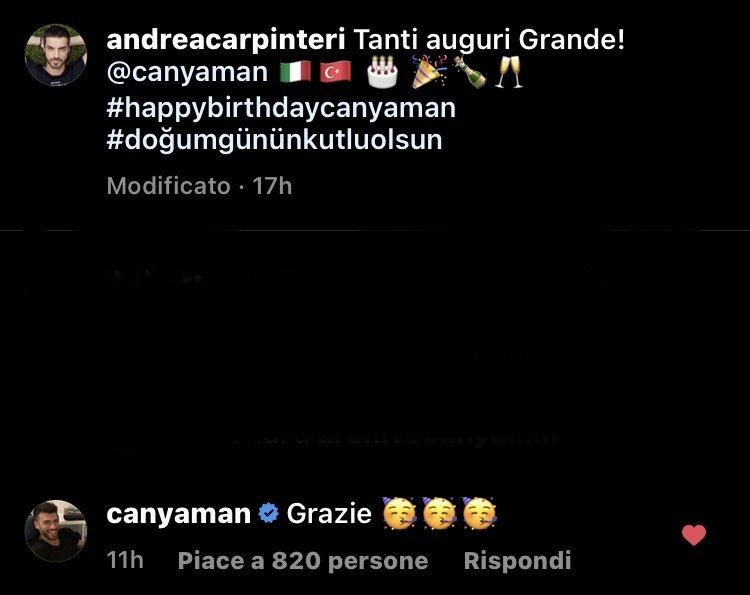The height and width of the screenshot is (595, 750).
Task: Click the 11h timestamp under canyaman's comment
Action: 125,560
